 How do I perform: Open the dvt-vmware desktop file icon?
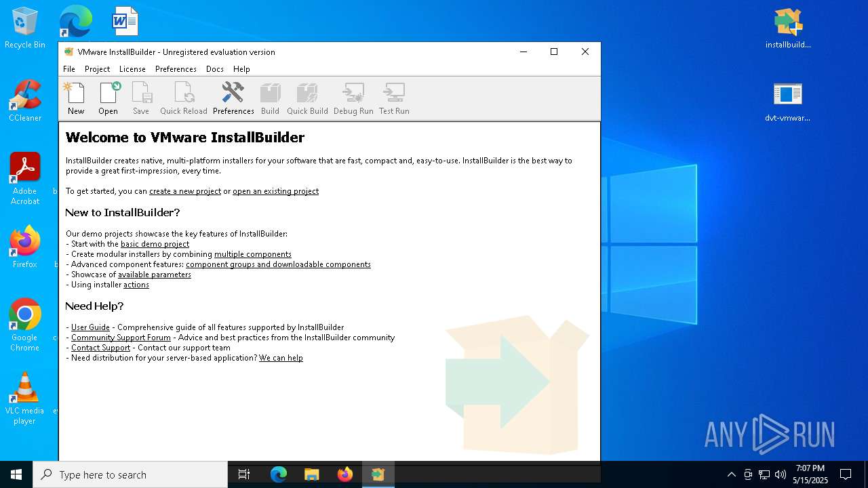[788, 101]
